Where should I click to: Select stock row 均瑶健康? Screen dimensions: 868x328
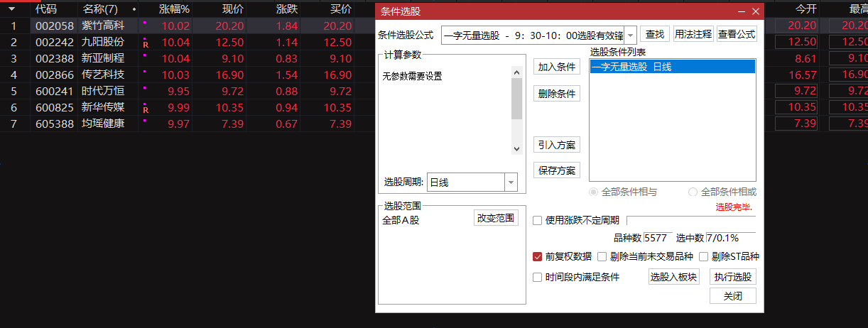[x=188, y=124]
